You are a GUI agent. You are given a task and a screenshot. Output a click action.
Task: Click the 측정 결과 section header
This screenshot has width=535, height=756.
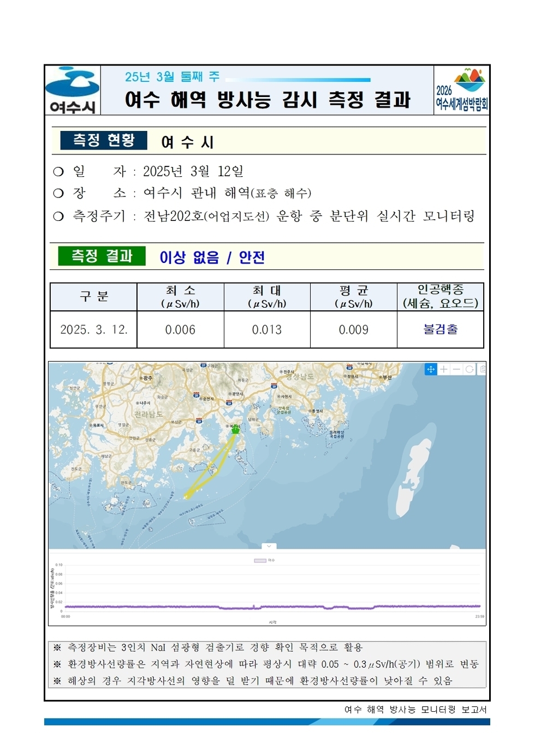click(103, 254)
